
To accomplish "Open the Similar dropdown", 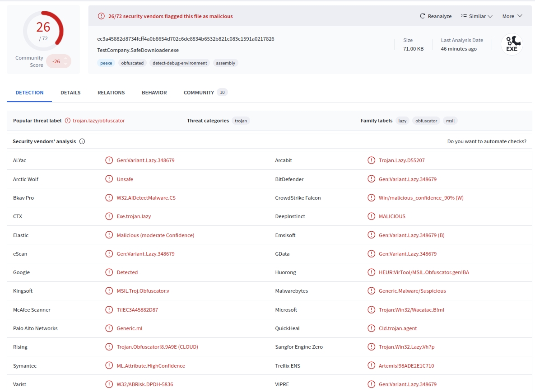I will [x=477, y=16].
